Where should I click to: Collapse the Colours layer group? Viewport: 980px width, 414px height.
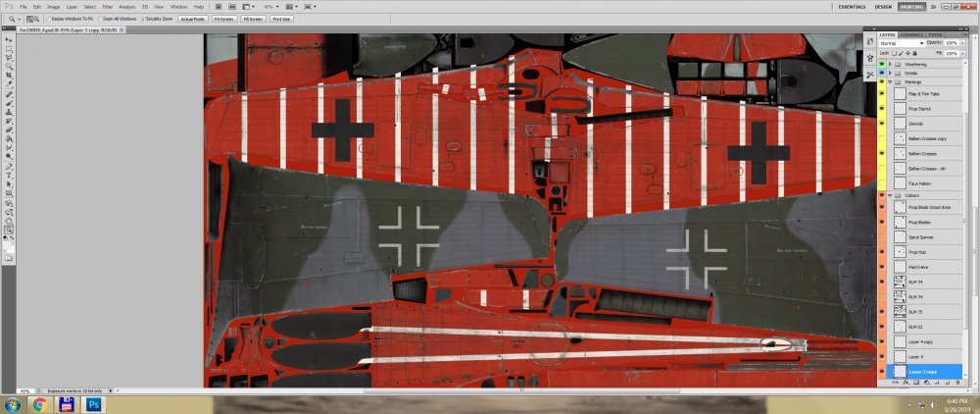coord(890,195)
